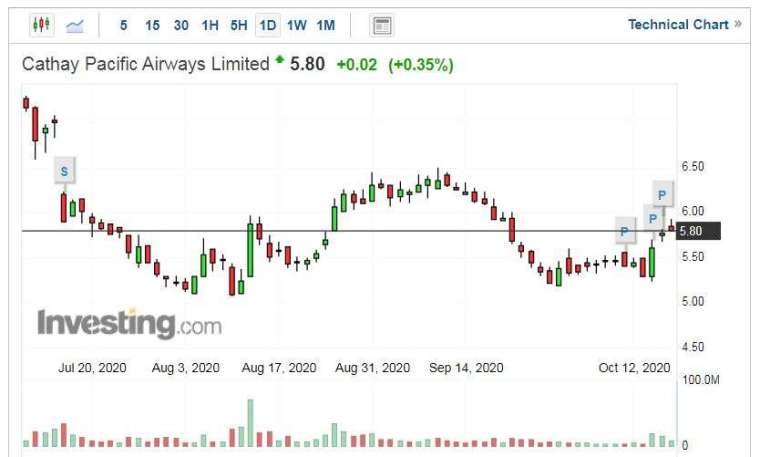The height and width of the screenshot is (457, 760).
Task: Select the 30 minute timeframe
Action: click(x=181, y=25)
